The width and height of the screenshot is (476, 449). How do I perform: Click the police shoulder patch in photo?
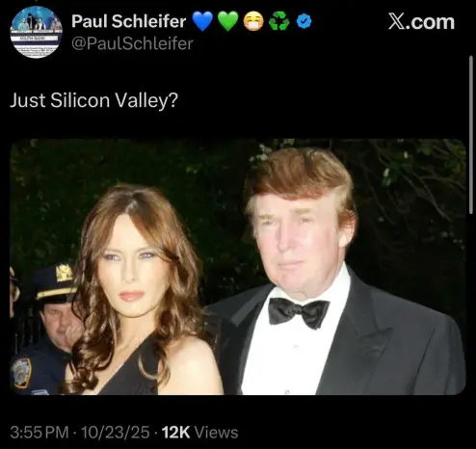click(21, 373)
